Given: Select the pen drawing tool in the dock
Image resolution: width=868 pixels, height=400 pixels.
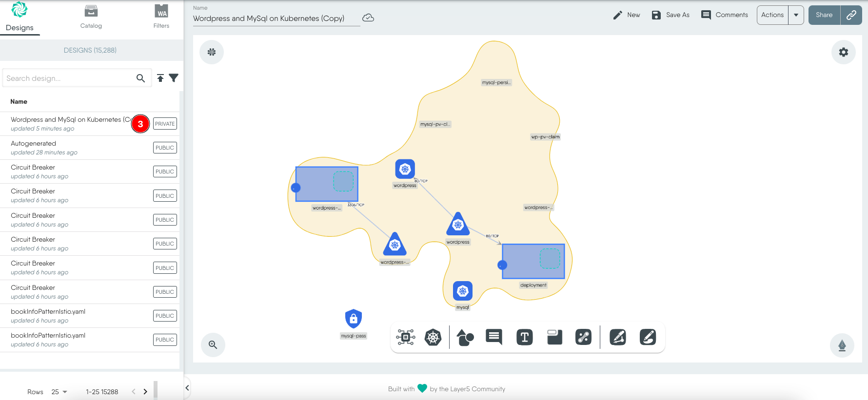Looking at the screenshot, I should [617, 337].
